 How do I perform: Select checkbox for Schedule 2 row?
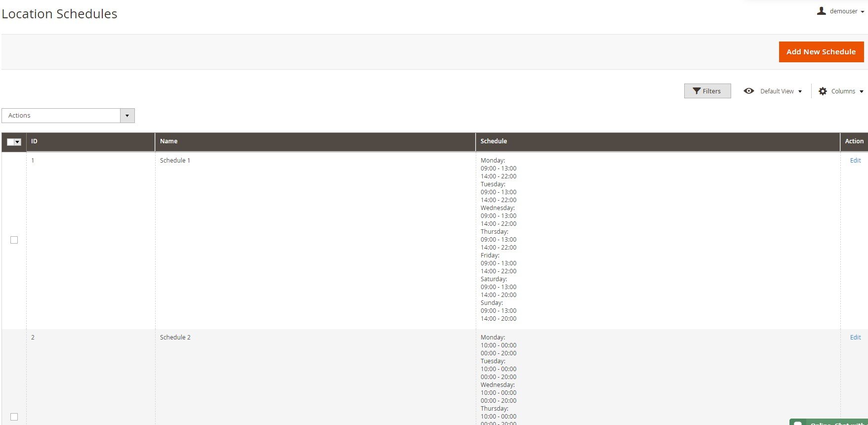coord(14,417)
